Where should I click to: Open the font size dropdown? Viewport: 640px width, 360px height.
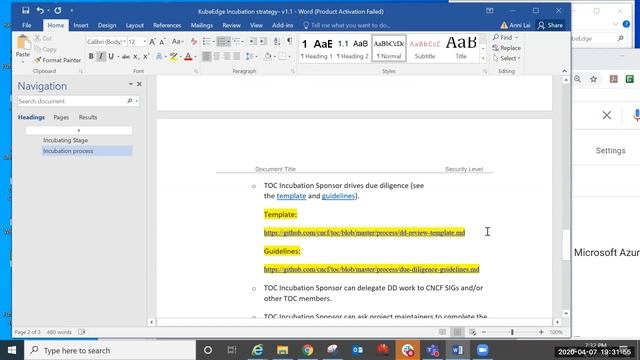(144, 42)
